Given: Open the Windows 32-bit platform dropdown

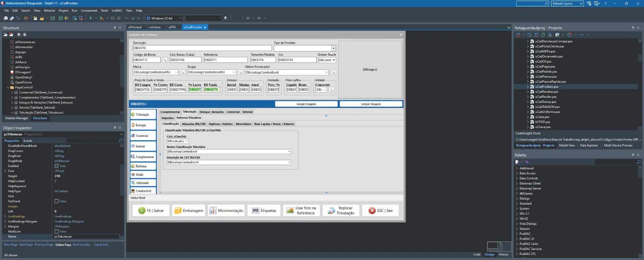Looking at the screenshot, I should (180, 18).
